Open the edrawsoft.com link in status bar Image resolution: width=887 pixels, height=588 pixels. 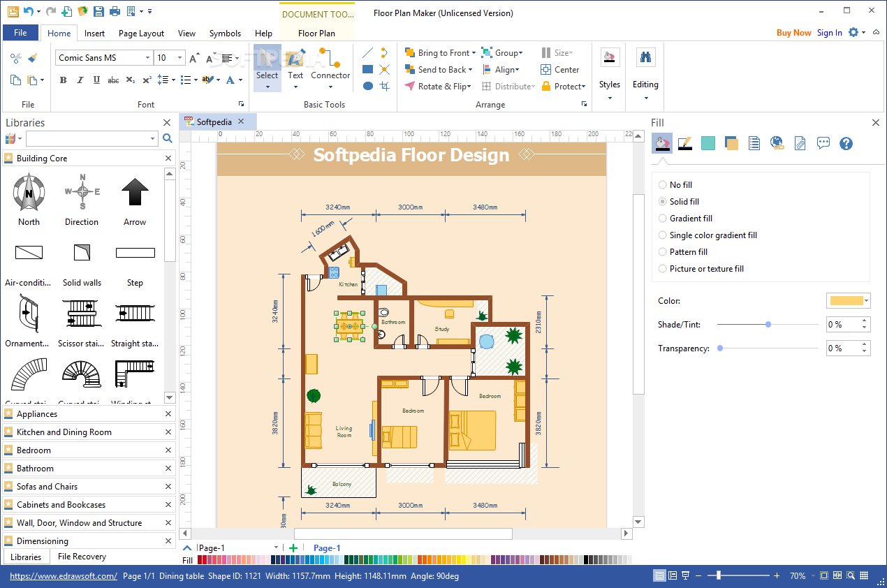(x=64, y=576)
